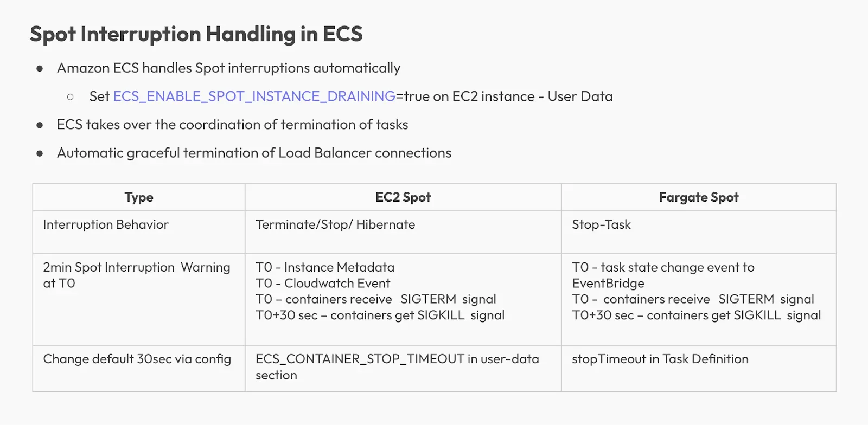Click the ECS_CONTAINER_STOP_TIMEOUT cell text
Image resolution: width=868 pixels, height=425 pixels.
tap(397, 367)
